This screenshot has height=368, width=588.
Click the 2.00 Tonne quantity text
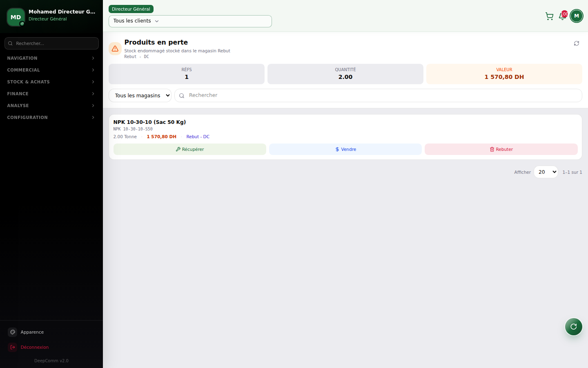125,137
